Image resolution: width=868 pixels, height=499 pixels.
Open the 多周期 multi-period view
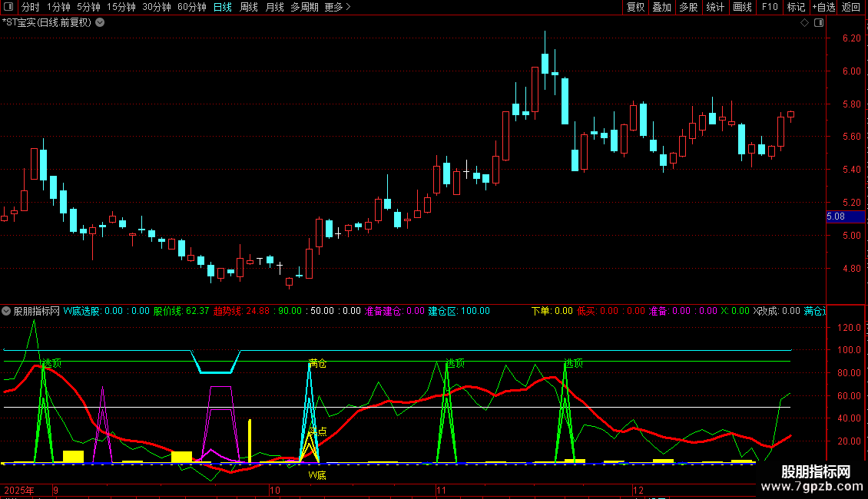point(305,8)
